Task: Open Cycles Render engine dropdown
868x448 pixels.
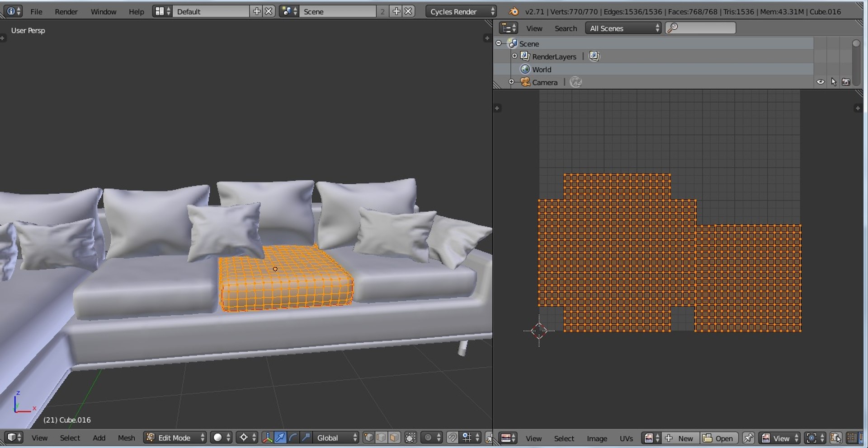Action: 461,11
